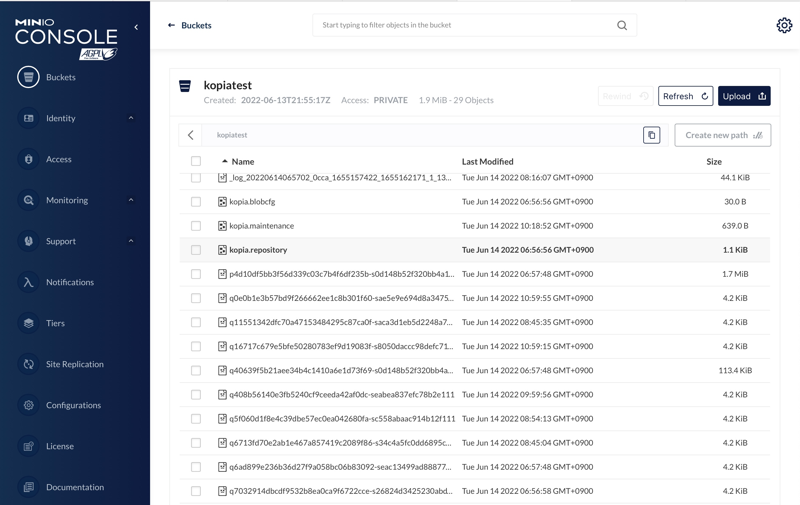The width and height of the screenshot is (800, 505).
Task: Click file icon of kopia.blobcfg
Action: click(x=222, y=201)
